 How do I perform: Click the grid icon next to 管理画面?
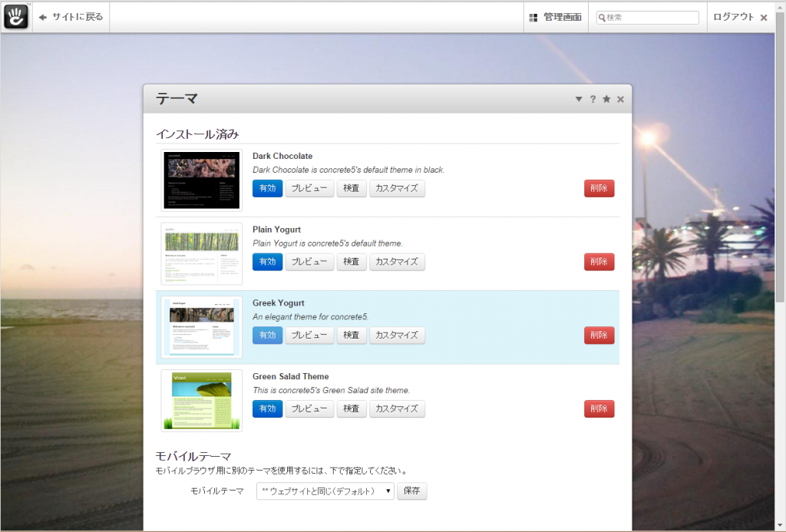[533, 16]
